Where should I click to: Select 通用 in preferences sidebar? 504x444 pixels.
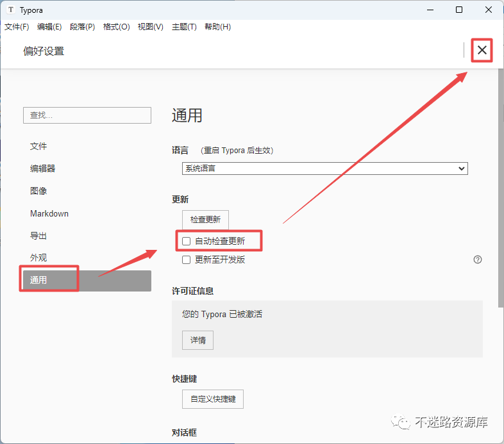click(87, 280)
